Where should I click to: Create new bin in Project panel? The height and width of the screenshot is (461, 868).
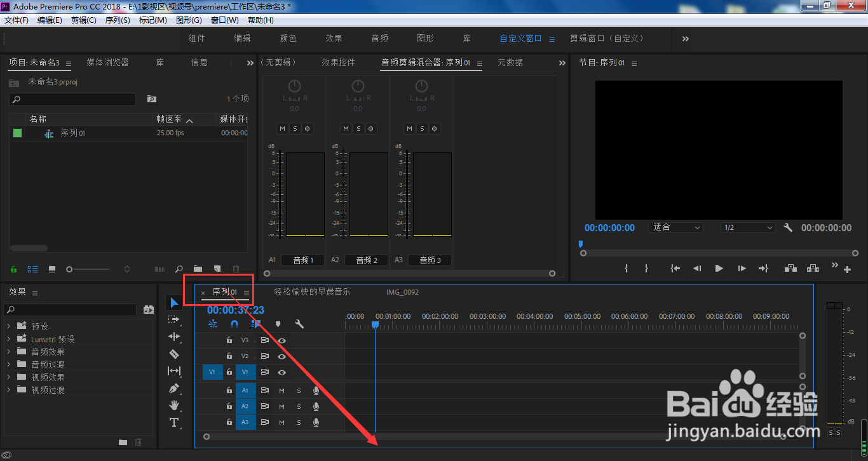tap(198, 269)
